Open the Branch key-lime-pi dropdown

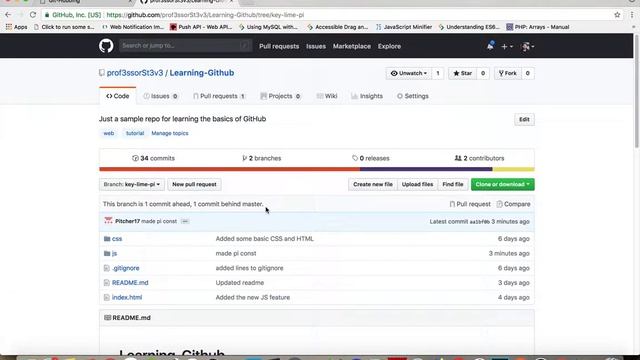[131, 184]
